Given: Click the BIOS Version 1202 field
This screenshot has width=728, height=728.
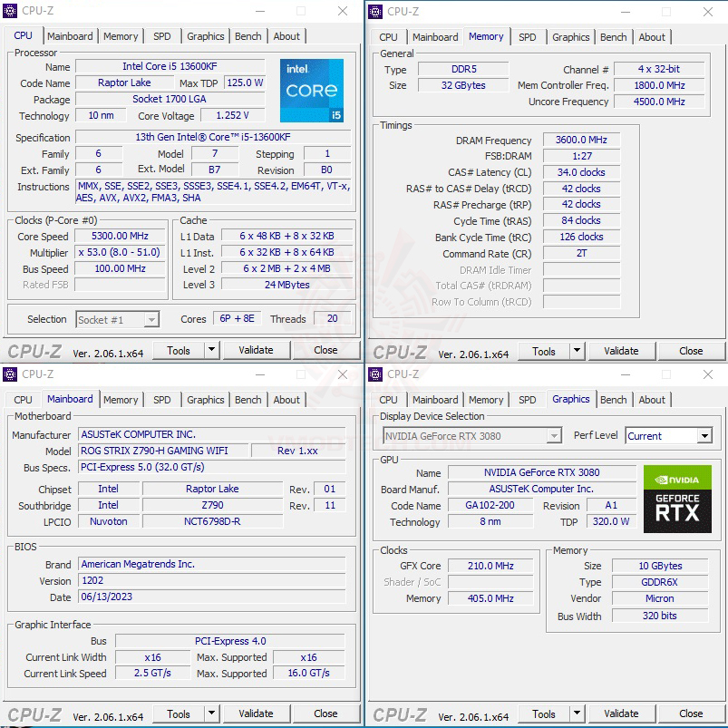Looking at the screenshot, I should click(212, 580).
